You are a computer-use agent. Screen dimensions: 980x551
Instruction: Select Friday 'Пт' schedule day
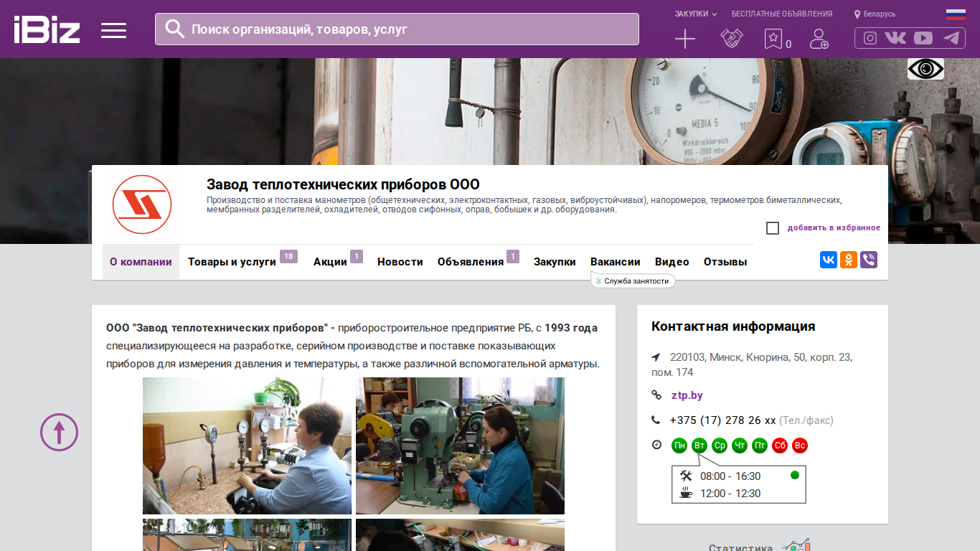tap(760, 446)
